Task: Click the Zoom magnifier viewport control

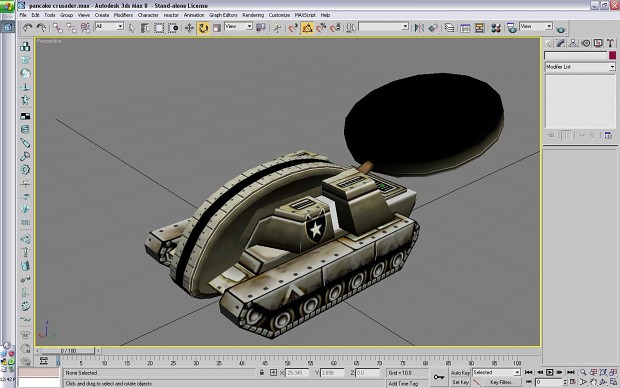Action: coord(583,372)
